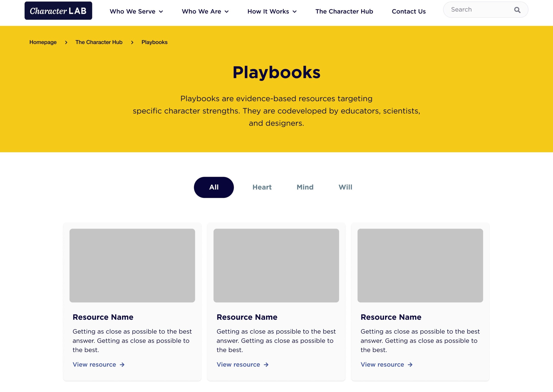The height and width of the screenshot is (392, 553).
Task: Select the Mind filter tab
Action: click(305, 187)
